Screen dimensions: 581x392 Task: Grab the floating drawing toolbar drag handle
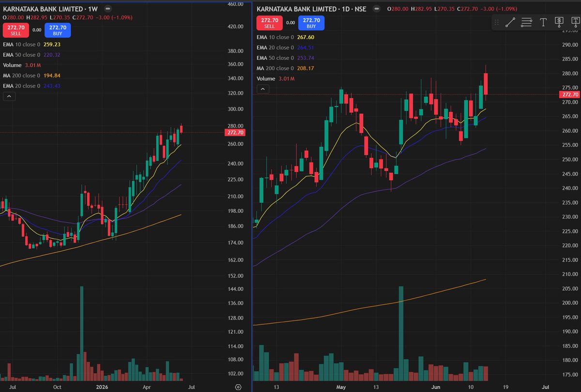tap(496, 22)
